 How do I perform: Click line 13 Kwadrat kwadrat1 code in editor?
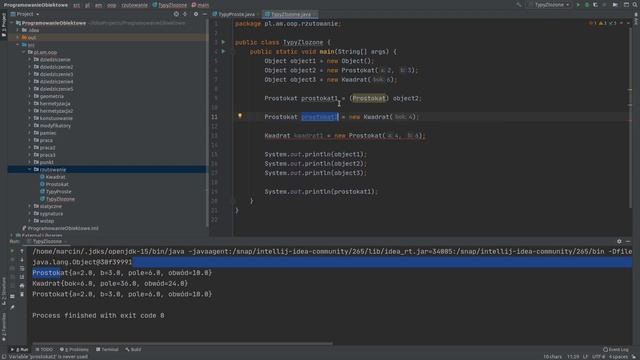pyautogui.click(x=344, y=136)
